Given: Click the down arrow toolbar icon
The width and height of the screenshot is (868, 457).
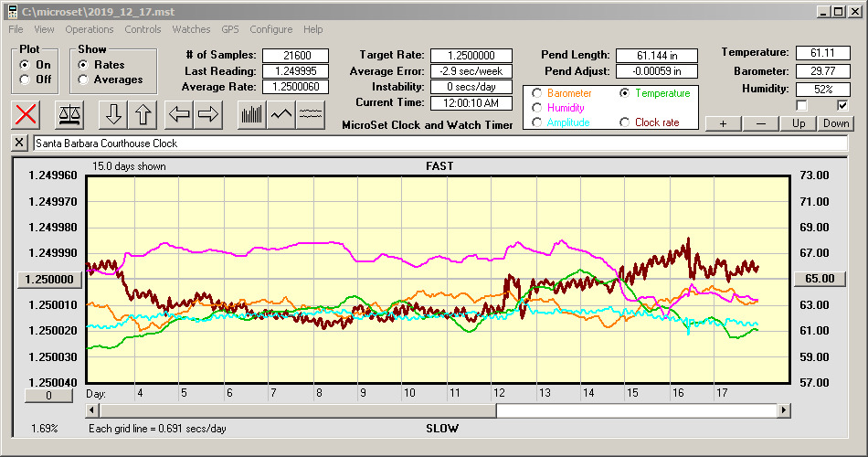Looking at the screenshot, I should point(113,114).
